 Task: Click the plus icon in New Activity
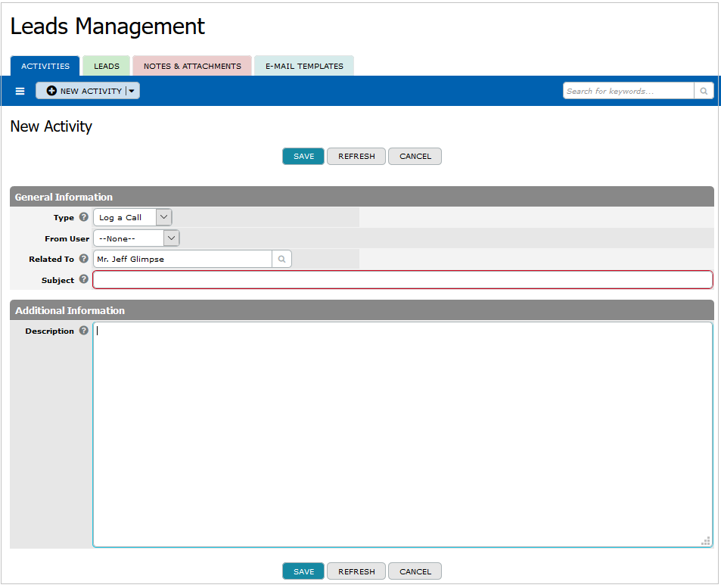click(x=51, y=91)
